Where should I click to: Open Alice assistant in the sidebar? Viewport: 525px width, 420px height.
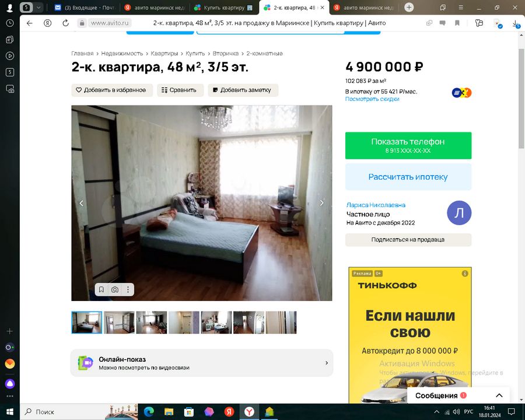[x=9, y=383]
